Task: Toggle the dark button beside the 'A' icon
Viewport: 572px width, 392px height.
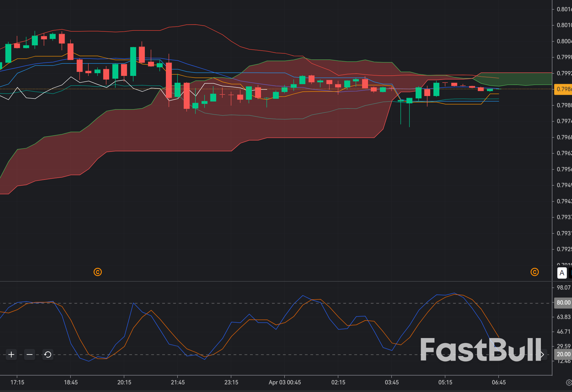Action: click(570, 273)
